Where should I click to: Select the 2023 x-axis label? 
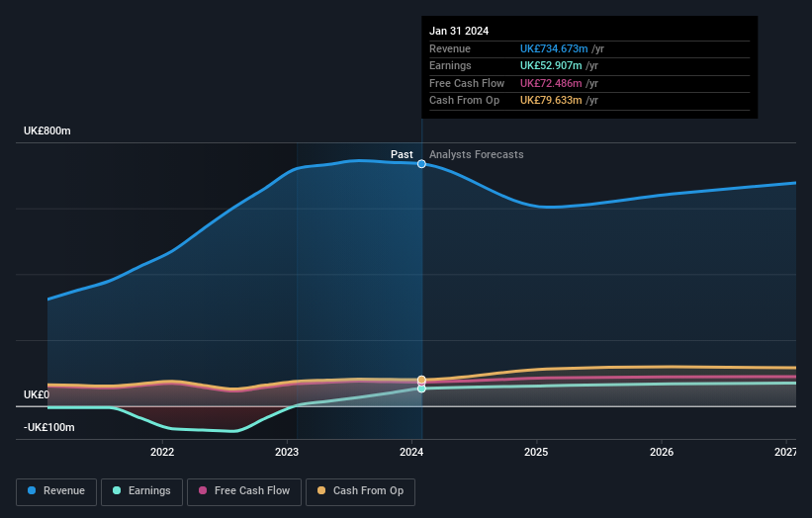287,453
